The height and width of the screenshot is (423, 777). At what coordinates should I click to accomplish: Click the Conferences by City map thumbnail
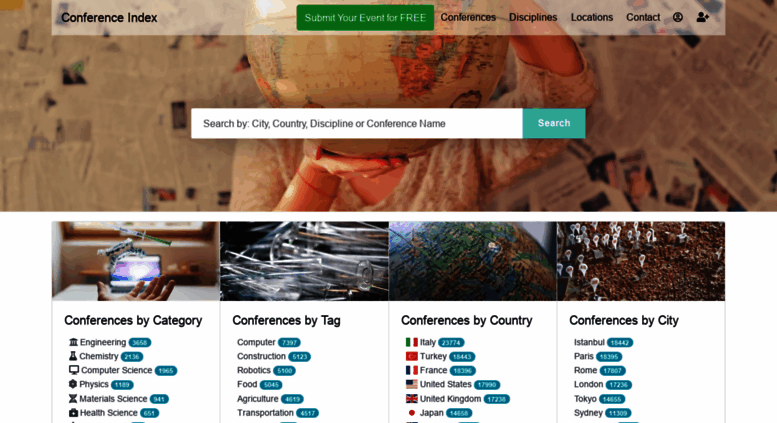click(641, 261)
